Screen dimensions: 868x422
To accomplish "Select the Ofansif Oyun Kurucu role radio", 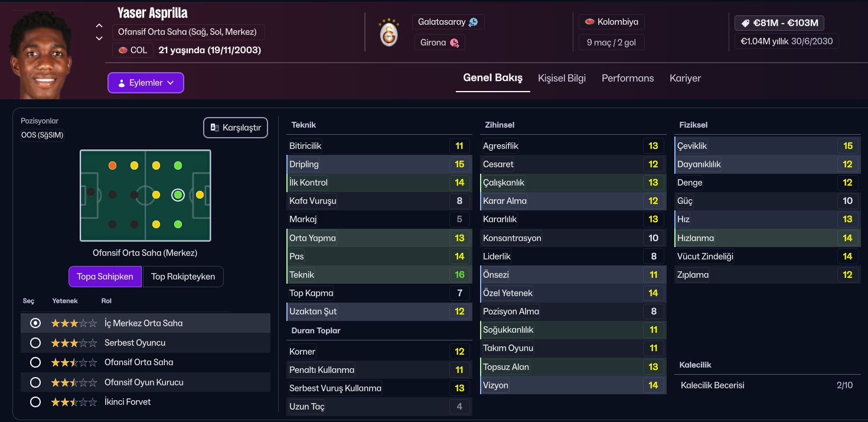I will tap(35, 382).
